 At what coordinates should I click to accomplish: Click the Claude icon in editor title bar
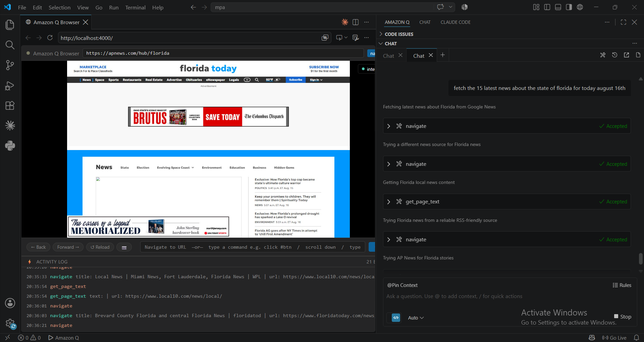point(345,22)
